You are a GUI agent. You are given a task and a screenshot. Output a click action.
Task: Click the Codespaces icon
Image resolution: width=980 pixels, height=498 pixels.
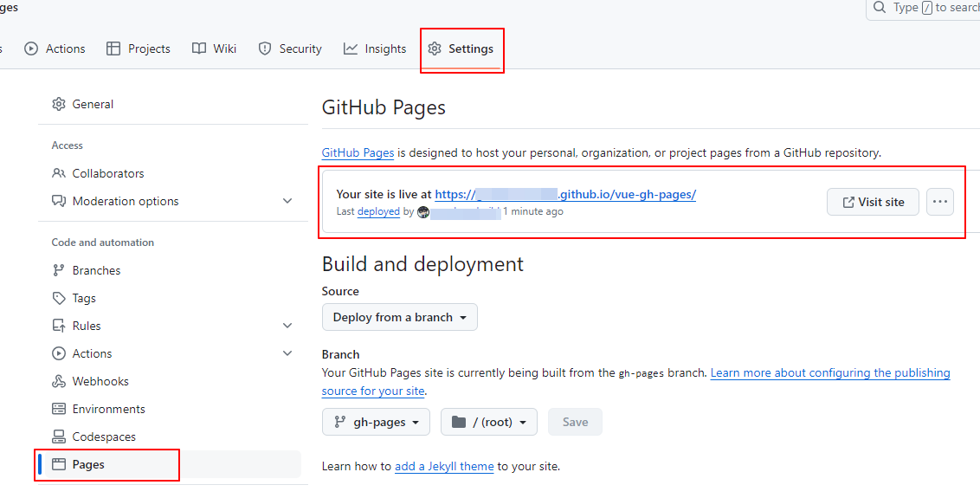(x=59, y=437)
